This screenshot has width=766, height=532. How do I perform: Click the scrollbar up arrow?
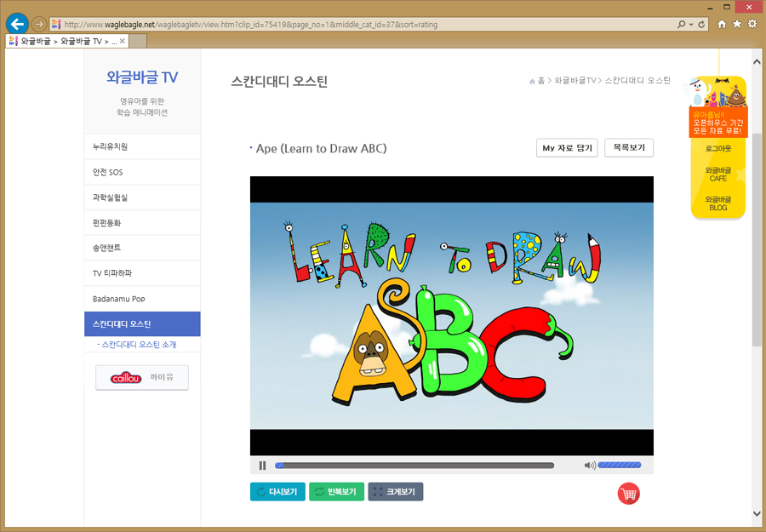click(757, 61)
